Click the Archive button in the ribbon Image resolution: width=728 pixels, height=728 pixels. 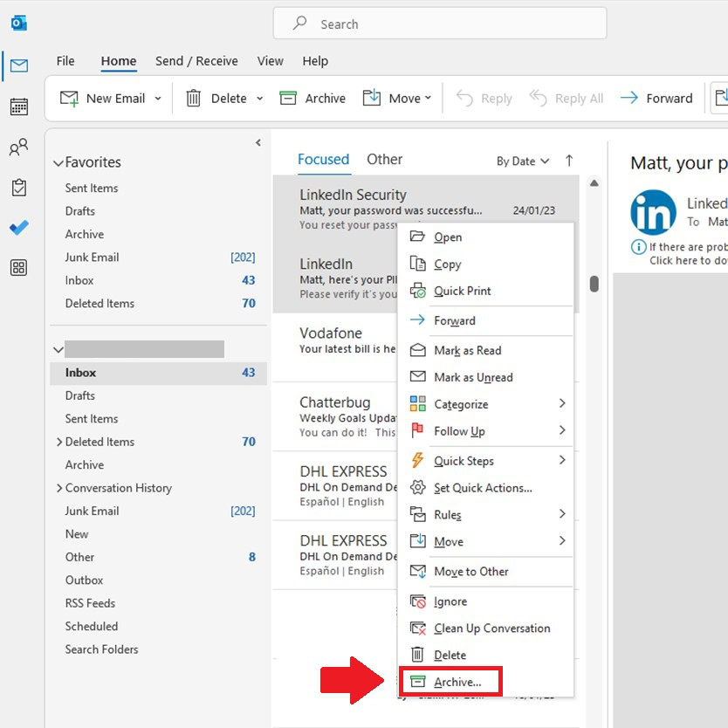(x=312, y=99)
